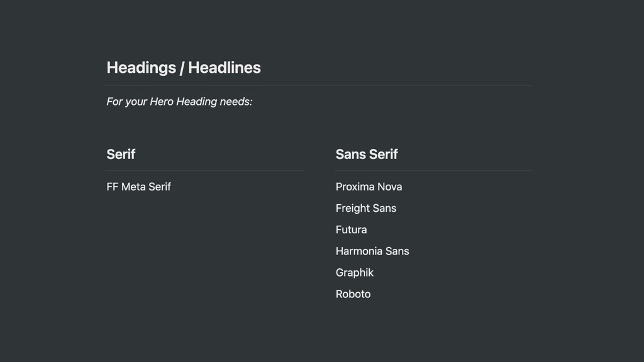Click the Proxima Nova font entry
Viewport: 644px width, 362px height.
[369, 187]
